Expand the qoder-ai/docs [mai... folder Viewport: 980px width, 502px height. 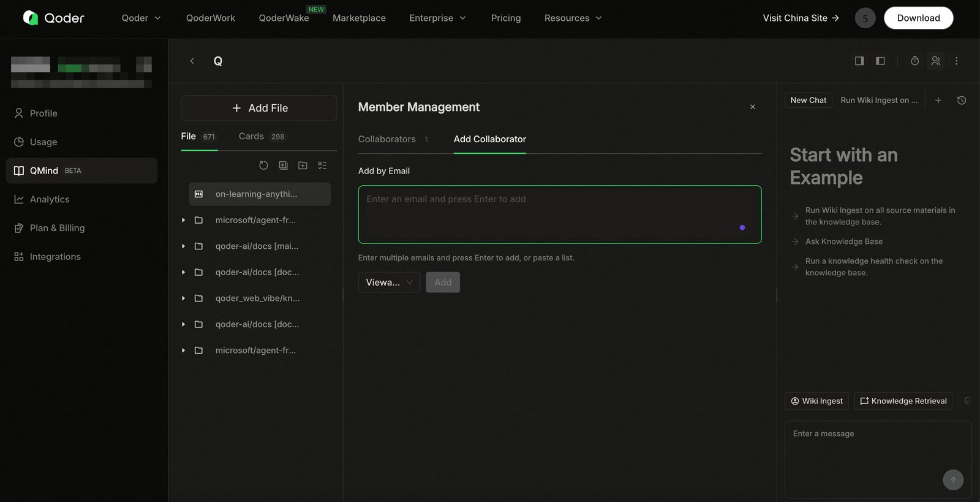point(183,246)
